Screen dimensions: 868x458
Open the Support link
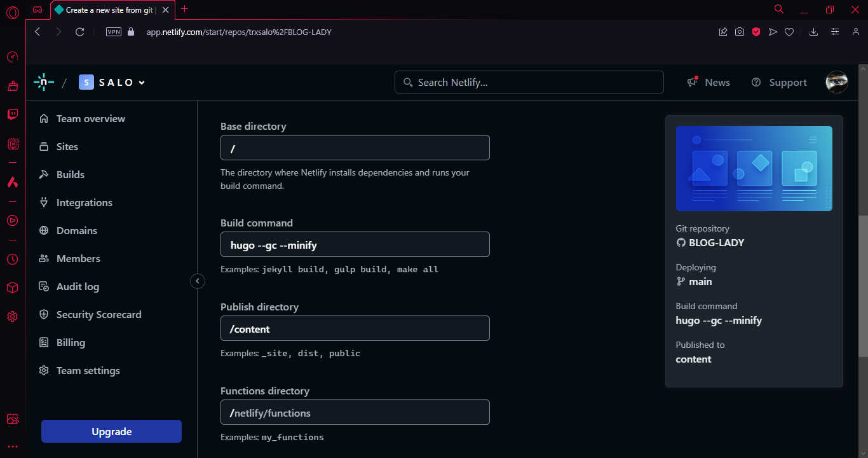(779, 83)
